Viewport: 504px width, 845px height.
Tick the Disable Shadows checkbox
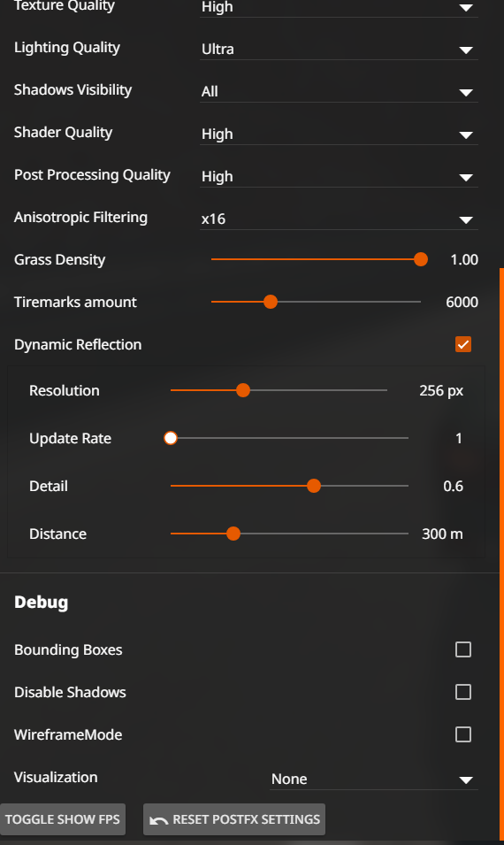click(x=463, y=692)
